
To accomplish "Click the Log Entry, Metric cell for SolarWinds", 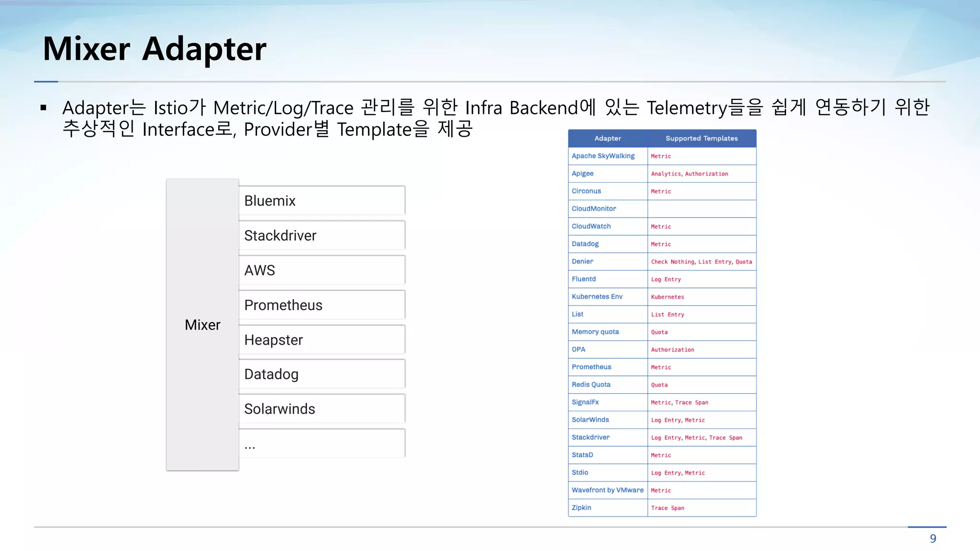I will coord(702,420).
